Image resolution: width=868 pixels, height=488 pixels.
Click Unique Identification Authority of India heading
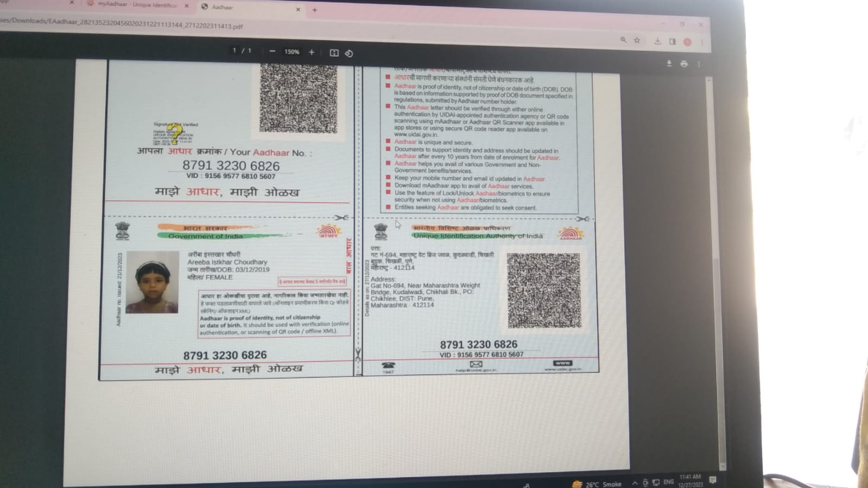[x=478, y=236]
